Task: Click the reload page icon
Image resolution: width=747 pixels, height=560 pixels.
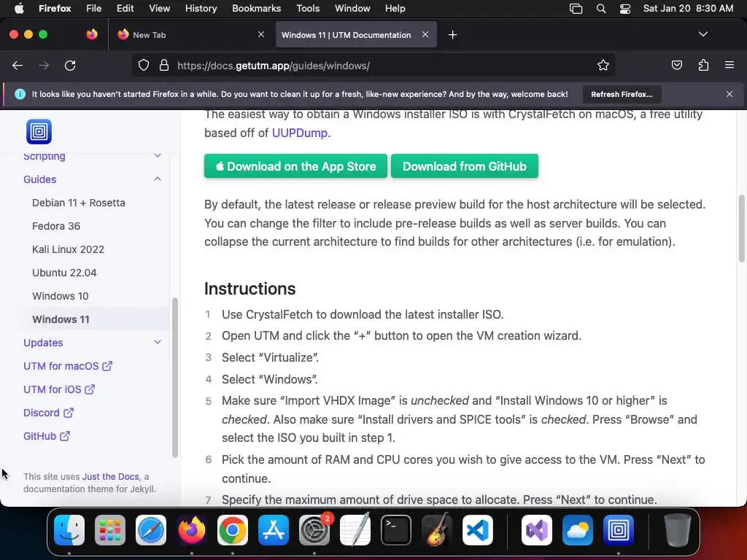Action: pyautogui.click(x=70, y=66)
